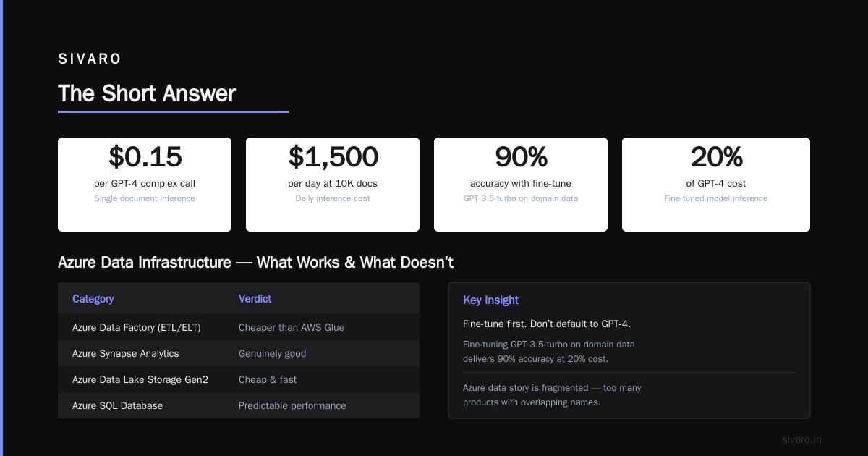
Task: Select the 90% accuracy fine-tune card
Action: (x=521, y=185)
